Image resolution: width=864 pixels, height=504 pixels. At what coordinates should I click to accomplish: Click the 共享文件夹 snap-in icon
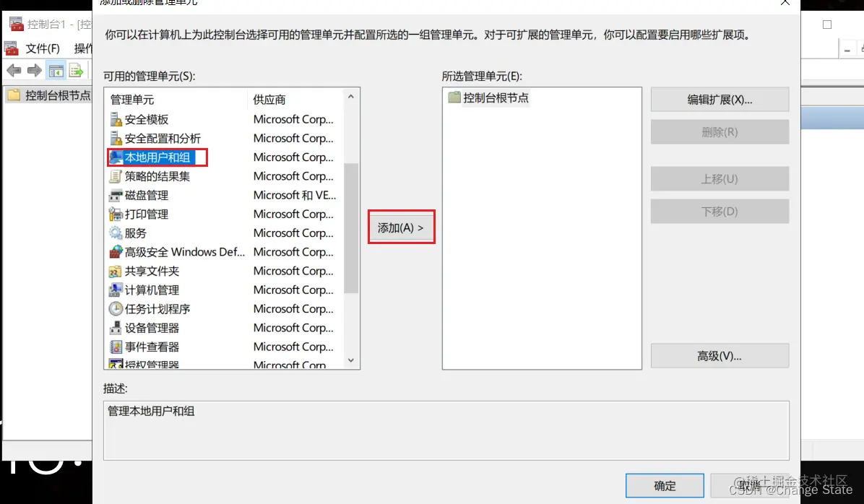click(x=115, y=271)
